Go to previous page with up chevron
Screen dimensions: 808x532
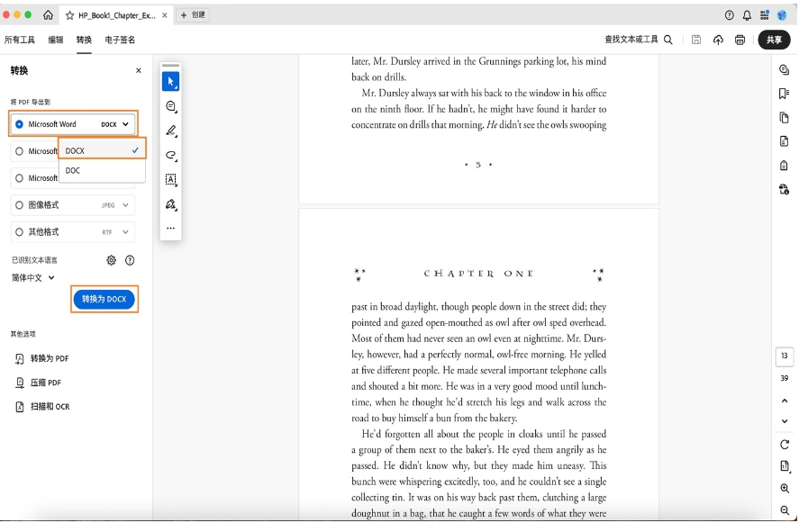click(785, 401)
